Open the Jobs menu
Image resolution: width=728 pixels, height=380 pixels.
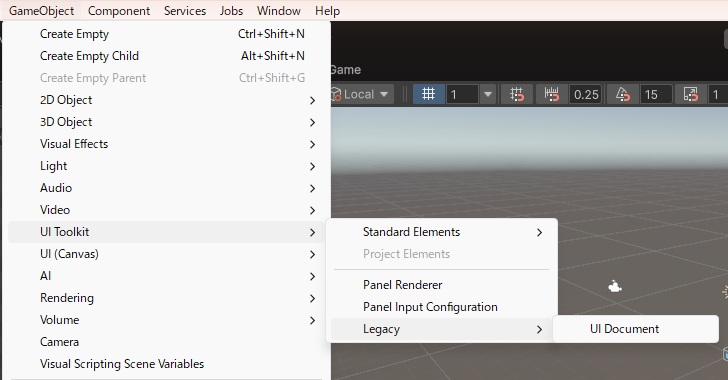(x=231, y=11)
